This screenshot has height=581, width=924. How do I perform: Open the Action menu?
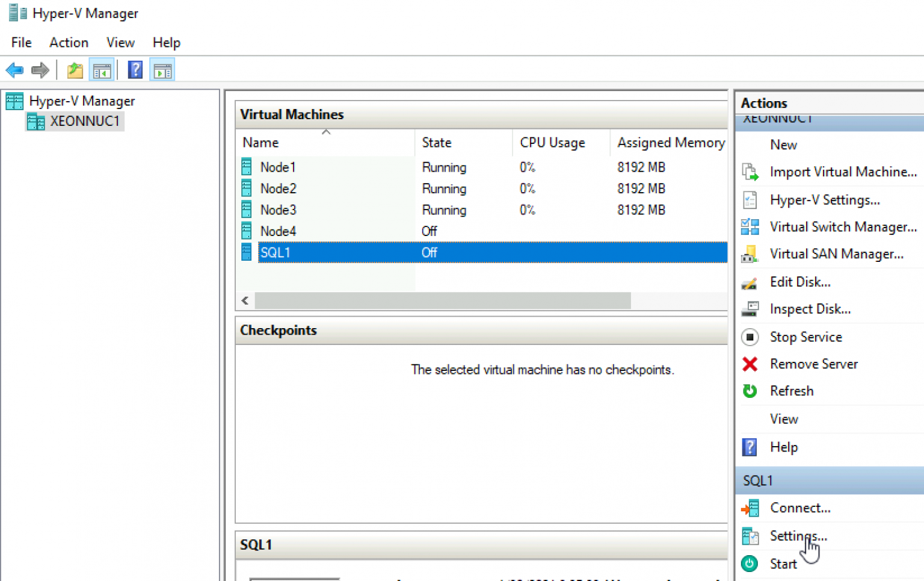tap(69, 42)
